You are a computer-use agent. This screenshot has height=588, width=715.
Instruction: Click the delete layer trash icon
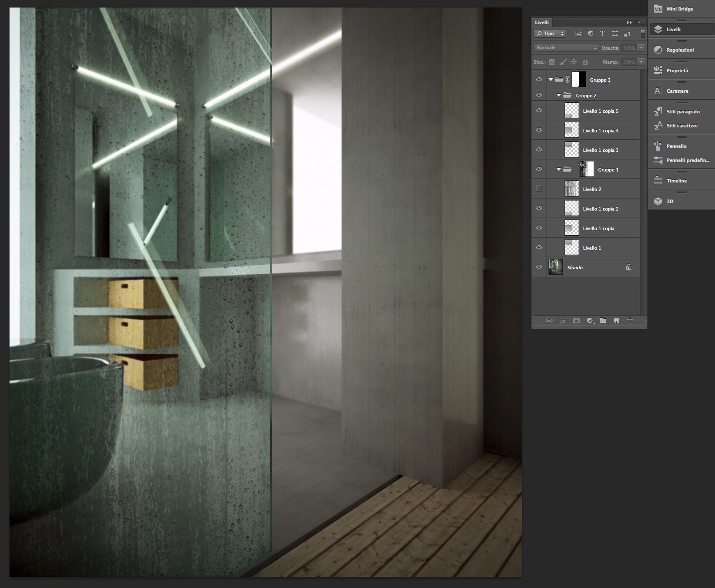coord(630,321)
